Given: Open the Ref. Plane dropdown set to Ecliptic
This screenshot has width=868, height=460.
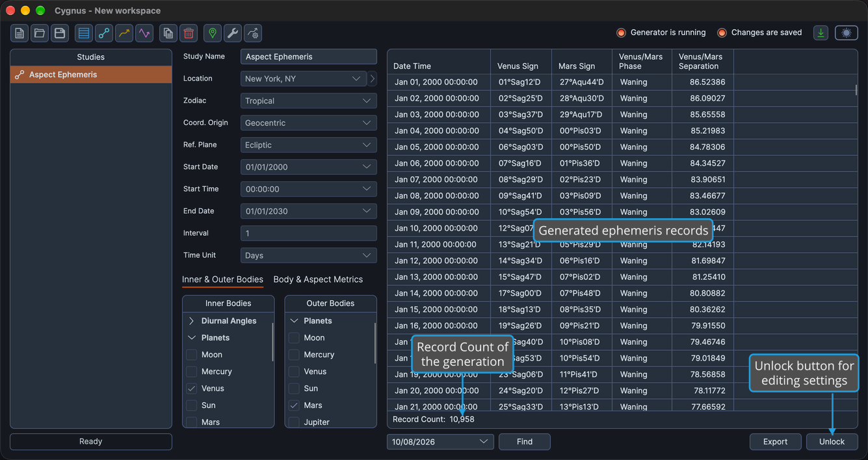Looking at the screenshot, I should click(309, 145).
